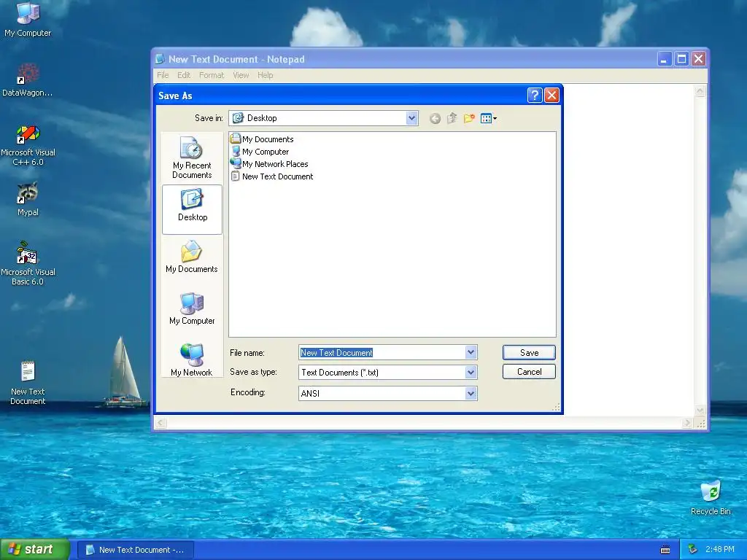
Task: Open Notepad's View menu
Action: (x=241, y=75)
